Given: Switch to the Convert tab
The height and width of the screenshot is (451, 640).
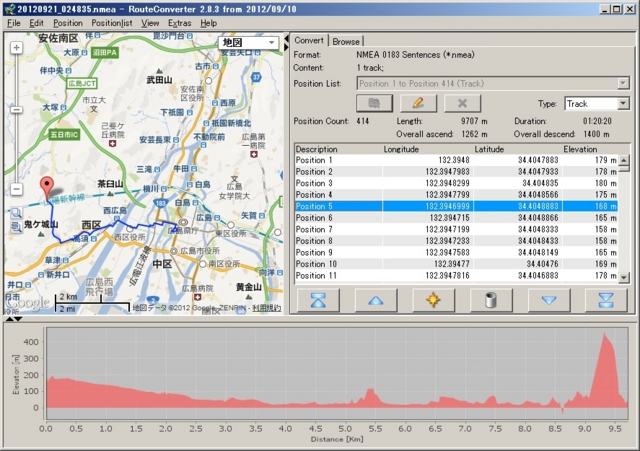Looking at the screenshot, I should [309, 40].
